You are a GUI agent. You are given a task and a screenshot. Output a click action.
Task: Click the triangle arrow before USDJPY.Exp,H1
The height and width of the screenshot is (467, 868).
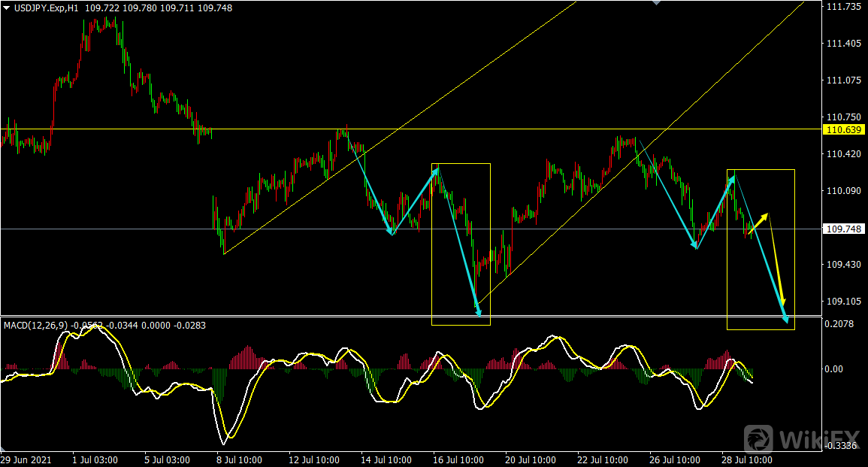tap(7, 8)
